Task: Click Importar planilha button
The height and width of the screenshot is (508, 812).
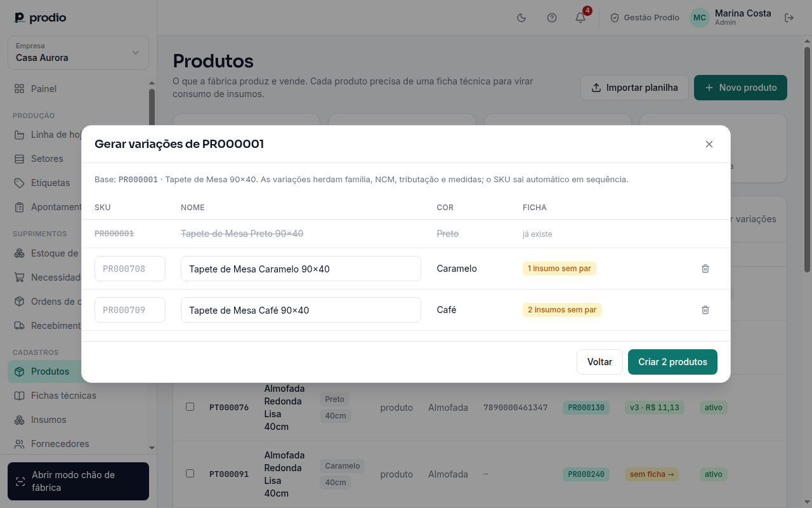Action: tap(634, 88)
